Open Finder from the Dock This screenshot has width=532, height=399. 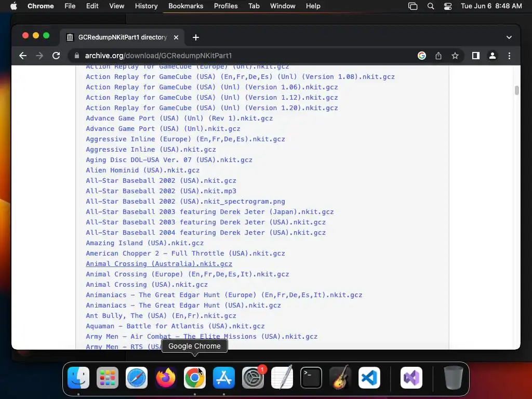78,378
